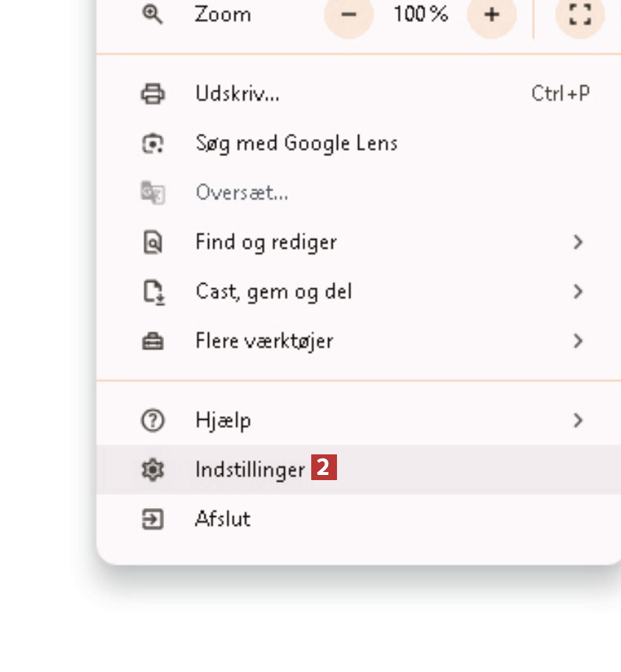Click the Google Lens search icon
Viewport: 621px width, 672px height.
click(x=152, y=143)
